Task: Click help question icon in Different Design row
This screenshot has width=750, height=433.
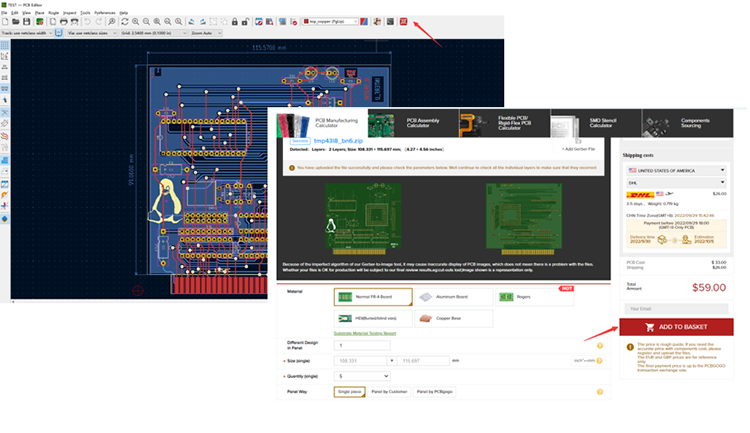Action: pyautogui.click(x=600, y=345)
